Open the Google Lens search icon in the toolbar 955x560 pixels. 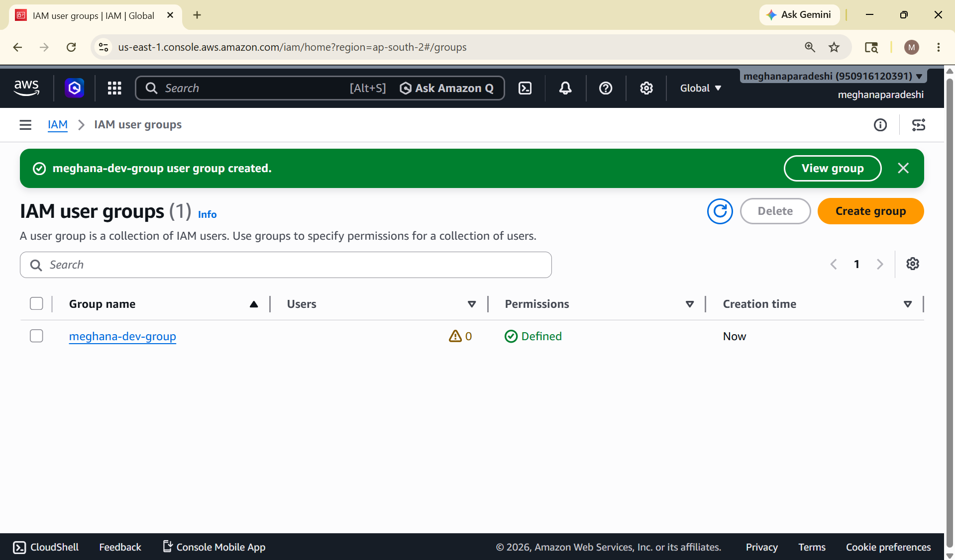[871, 47]
